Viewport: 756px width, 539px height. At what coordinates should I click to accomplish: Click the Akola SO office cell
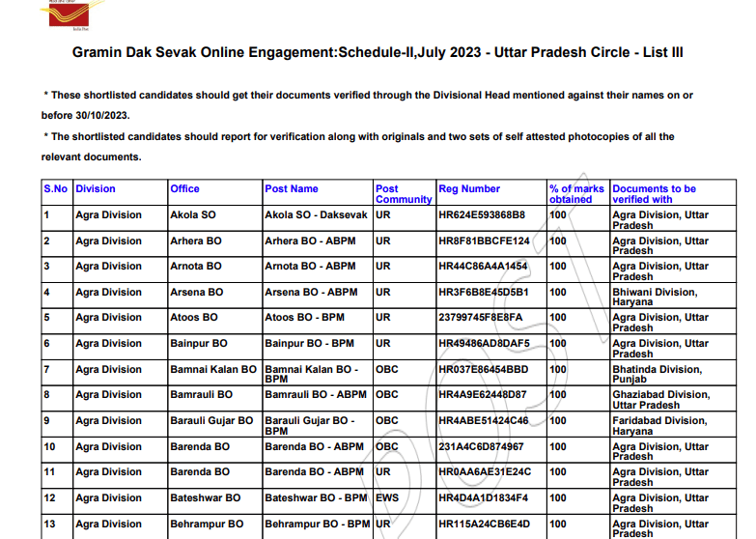click(194, 215)
